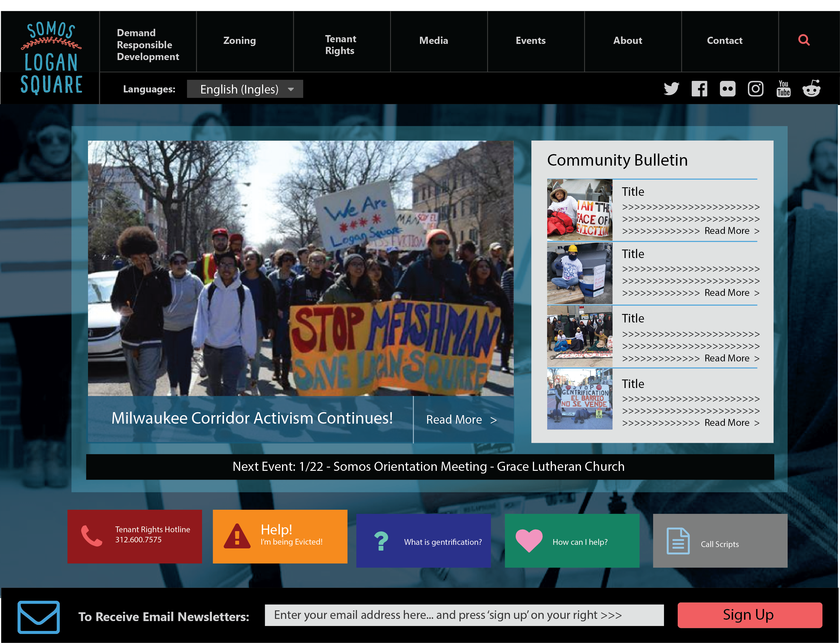Open the Tenant Rights menu item

pos(340,44)
